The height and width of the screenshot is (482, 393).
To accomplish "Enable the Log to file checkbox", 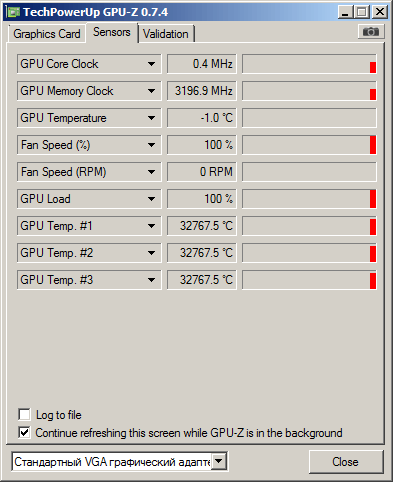I will point(24,415).
